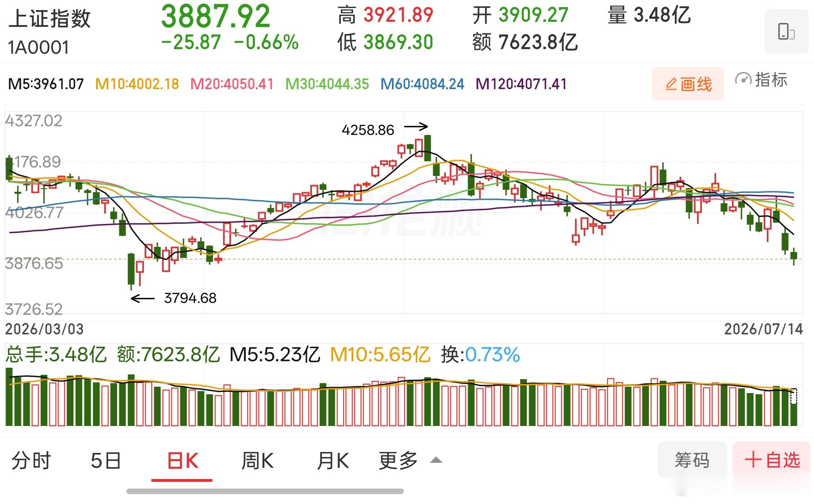
Task: Tap the turnover 7623.8亿 in header
Action: point(538,42)
